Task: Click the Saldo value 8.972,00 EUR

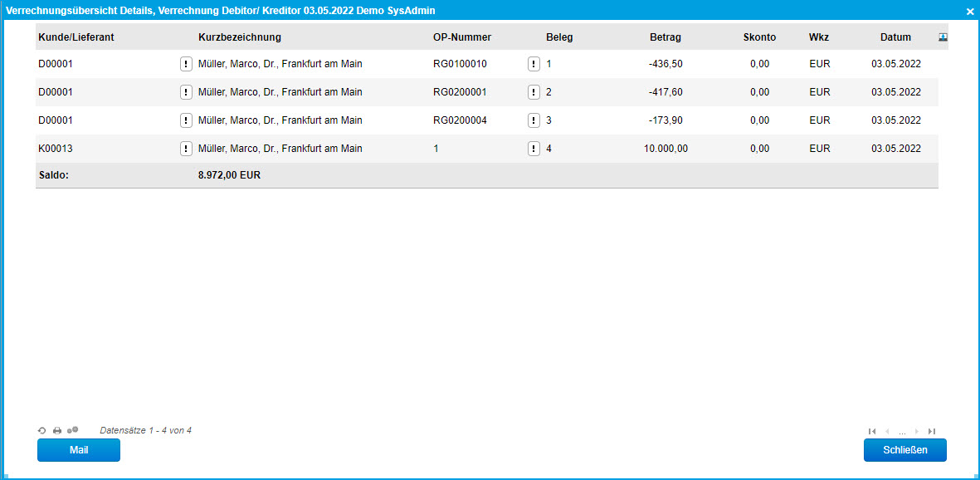Action: [229, 175]
